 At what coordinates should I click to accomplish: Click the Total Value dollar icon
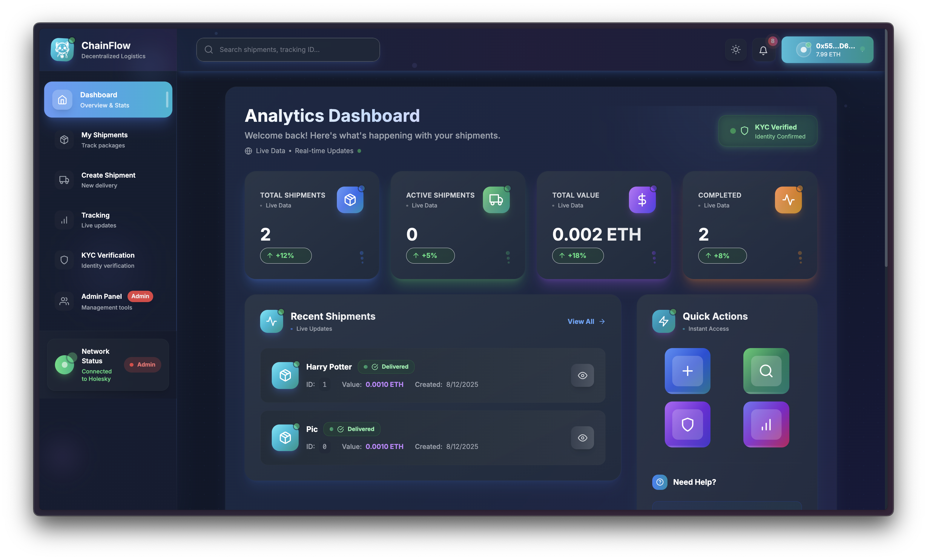point(642,200)
